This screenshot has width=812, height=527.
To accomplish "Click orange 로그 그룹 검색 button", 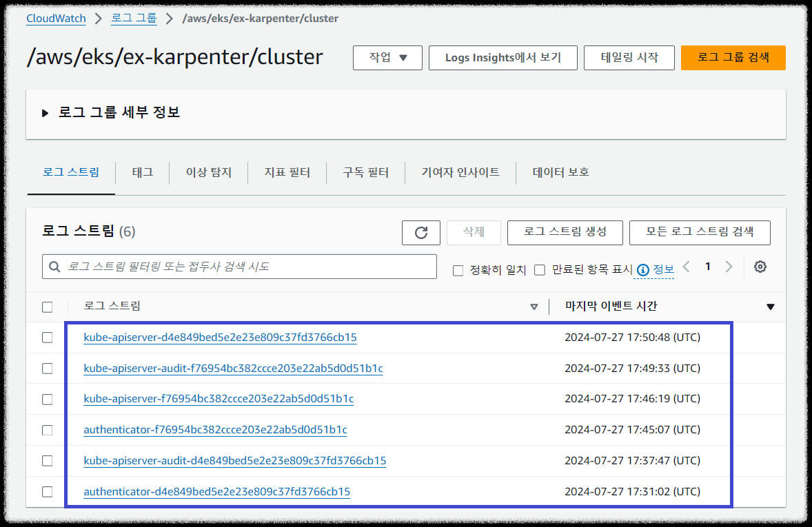I will point(733,57).
